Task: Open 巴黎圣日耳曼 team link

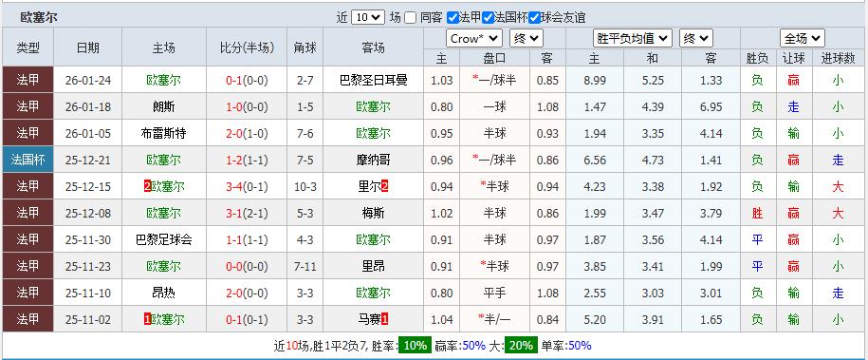Action: [x=374, y=81]
